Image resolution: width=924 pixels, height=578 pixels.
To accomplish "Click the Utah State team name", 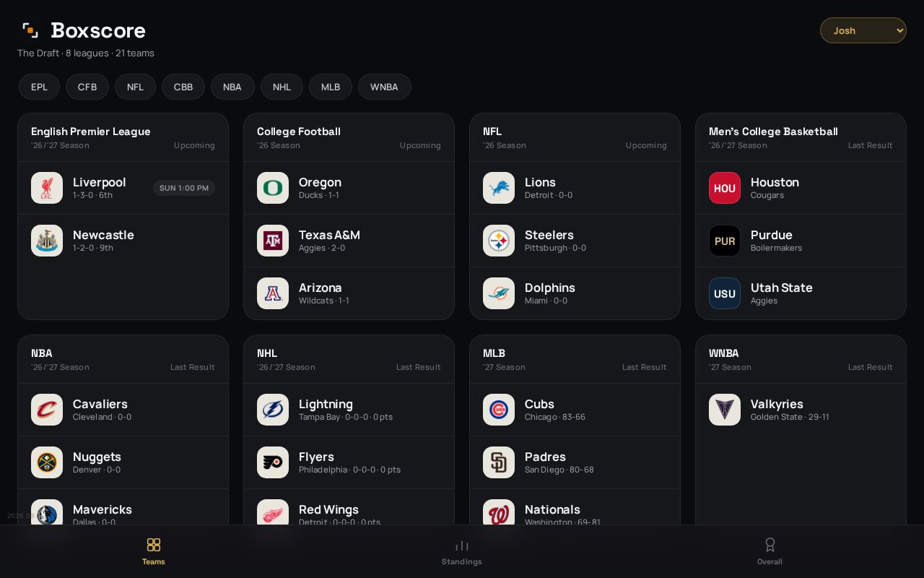I will [782, 288].
